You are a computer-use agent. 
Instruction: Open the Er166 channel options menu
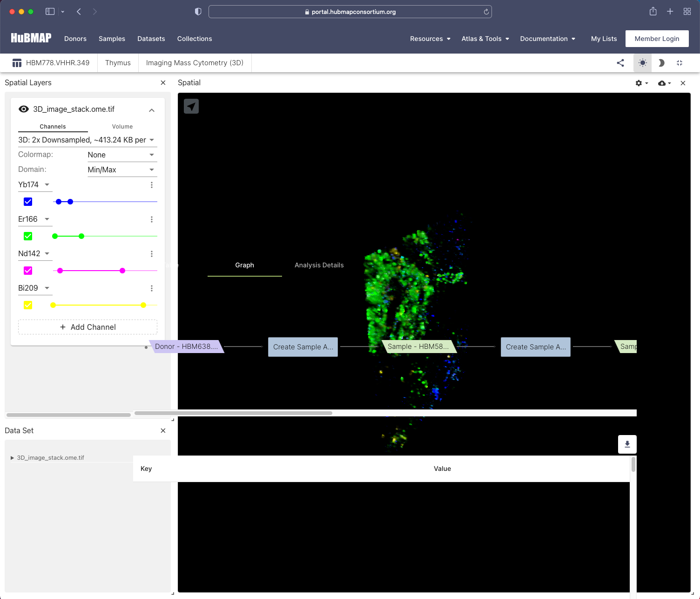152,219
